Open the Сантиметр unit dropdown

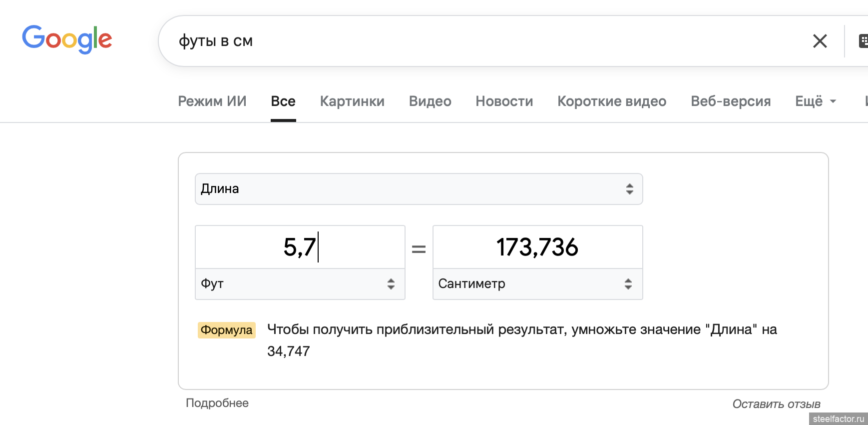tap(537, 284)
